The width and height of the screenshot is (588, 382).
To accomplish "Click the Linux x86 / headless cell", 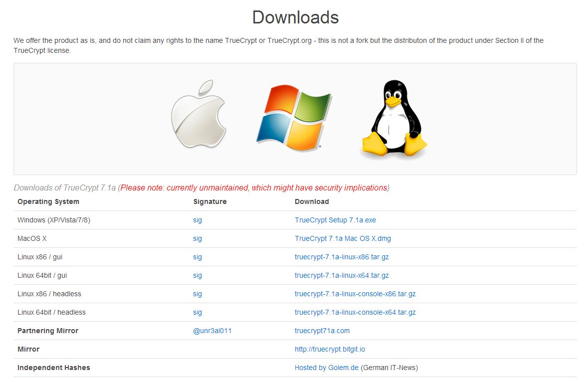I will [49, 294].
